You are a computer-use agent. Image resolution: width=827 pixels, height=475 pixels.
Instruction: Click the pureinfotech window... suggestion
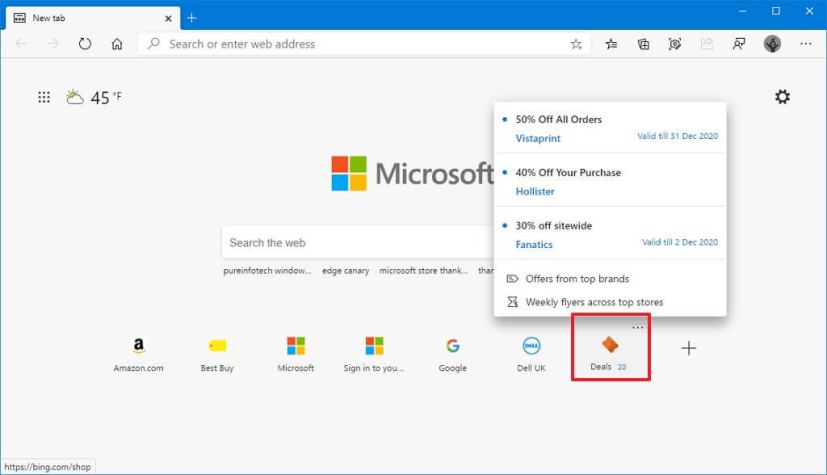tap(267, 271)
